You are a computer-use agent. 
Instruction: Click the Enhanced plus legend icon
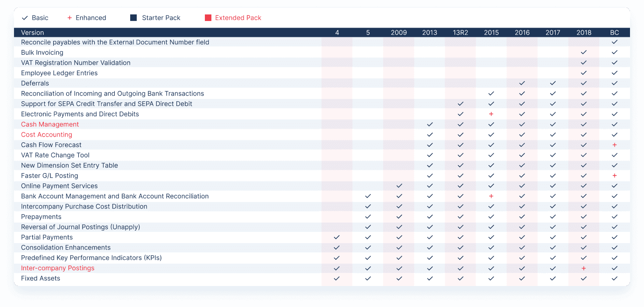point(70,18)
